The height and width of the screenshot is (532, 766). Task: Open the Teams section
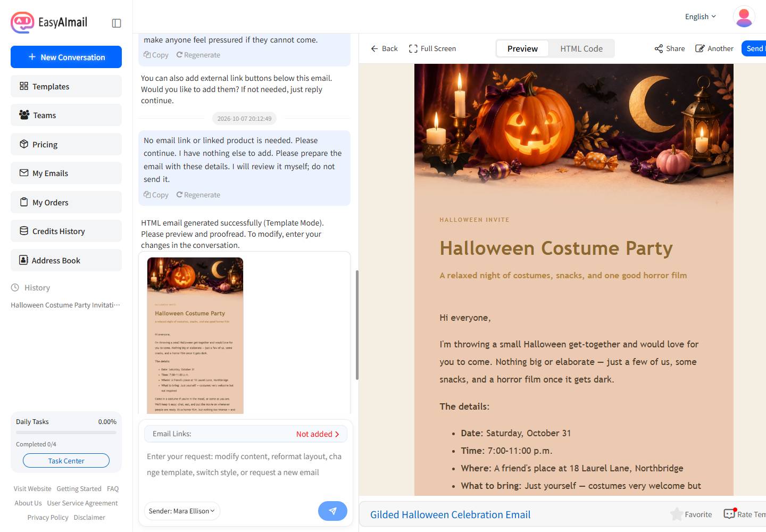pyautogui.click(x=66, y=115)
